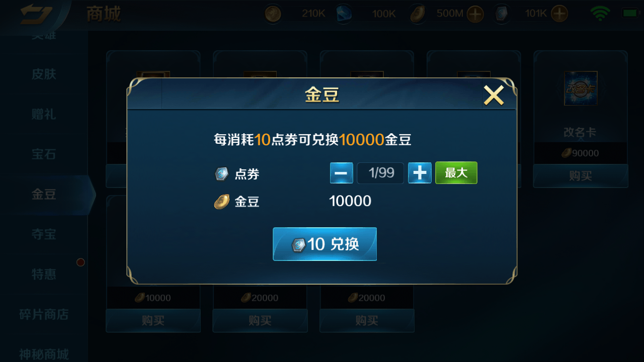Close the 金豆 exchange dialog

pyautogui.click(x=494, y=95)
